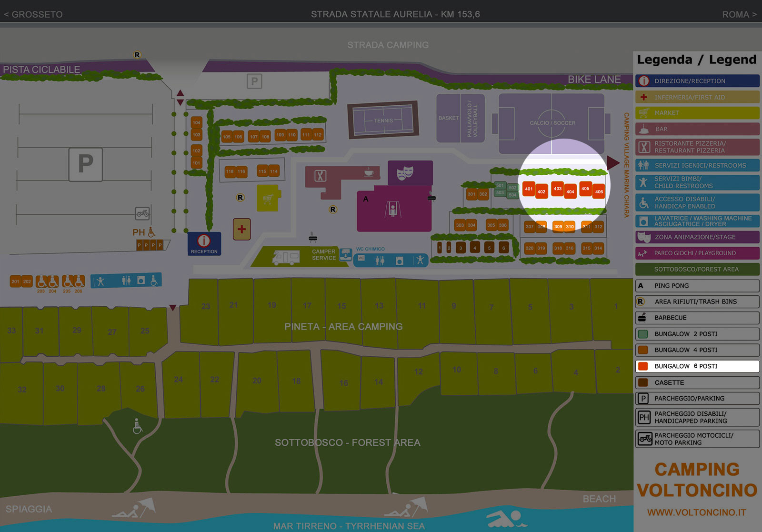Click casetta number 3 on the map

click(x=461, y=248)
